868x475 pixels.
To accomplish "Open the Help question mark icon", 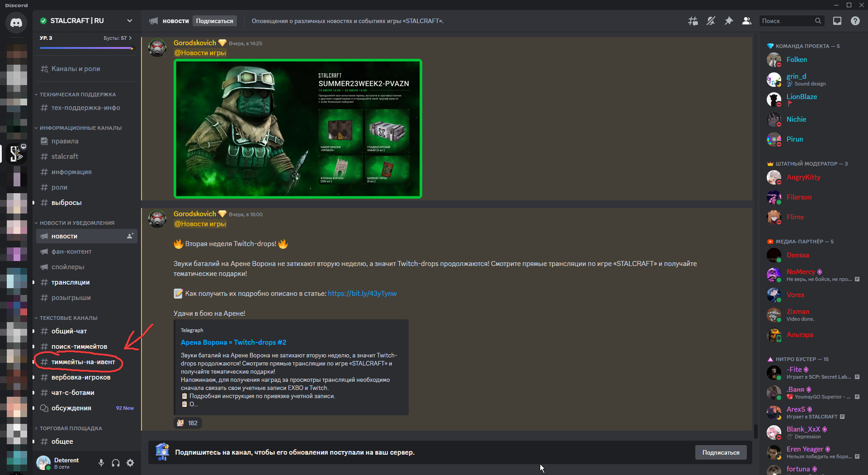I will pos(855,21).
